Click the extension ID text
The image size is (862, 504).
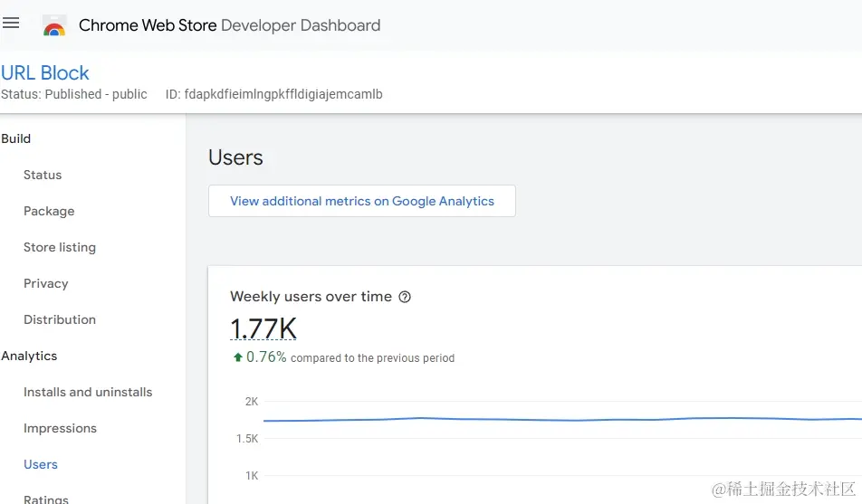pos(273,94)
